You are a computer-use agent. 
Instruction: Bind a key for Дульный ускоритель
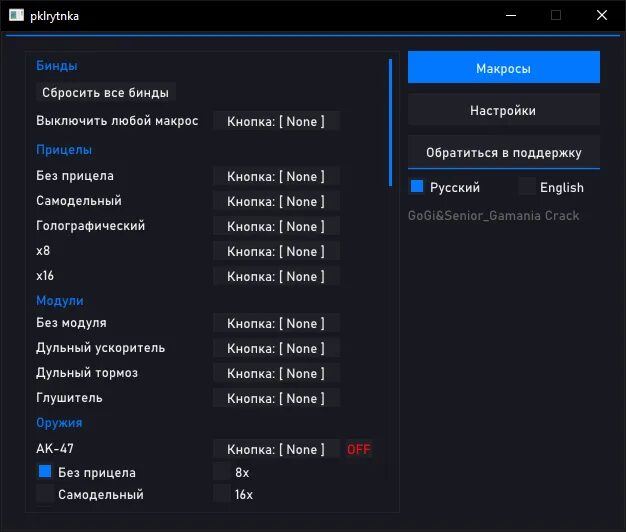pyautogui.click(x=276, y=349)
